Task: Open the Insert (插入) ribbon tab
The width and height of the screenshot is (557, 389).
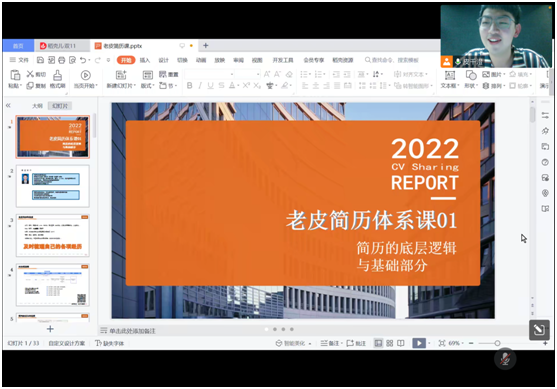Action: click(x=145, y=60)
